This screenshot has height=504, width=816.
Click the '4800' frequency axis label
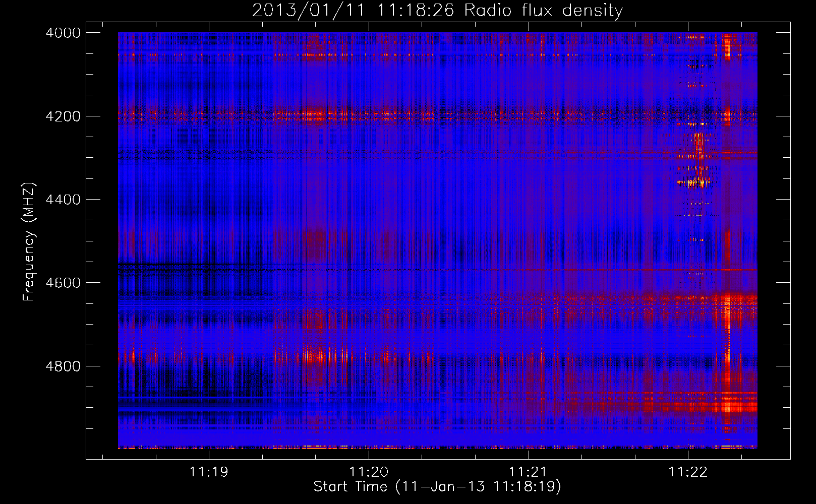(x=63, y=366)
